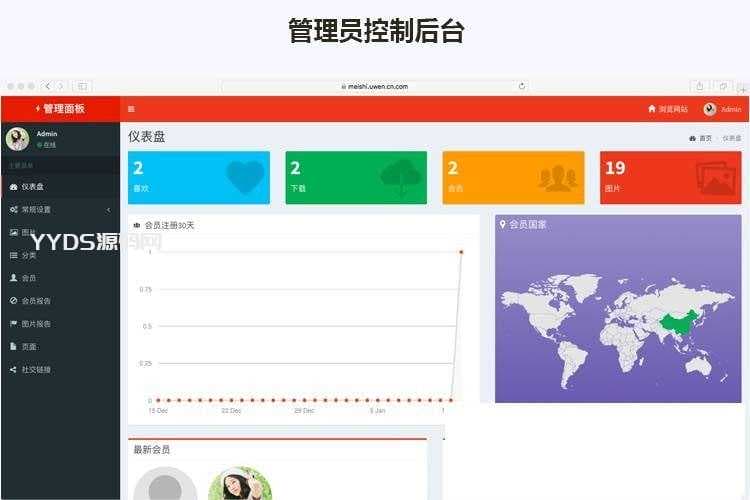Click the sidebar Admin username text
Viewport: 750px width, 500px height.
click(x=47, y=133)
